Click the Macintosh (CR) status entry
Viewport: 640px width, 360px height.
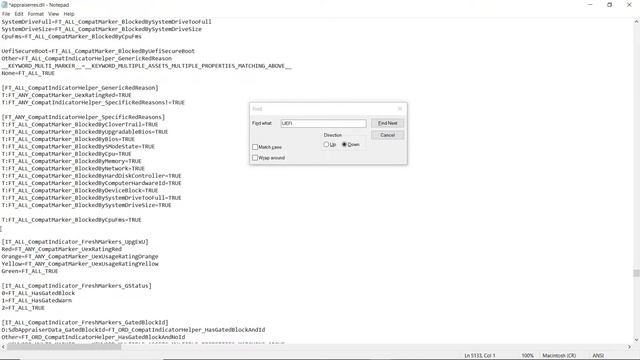click(x=559, y=356)
